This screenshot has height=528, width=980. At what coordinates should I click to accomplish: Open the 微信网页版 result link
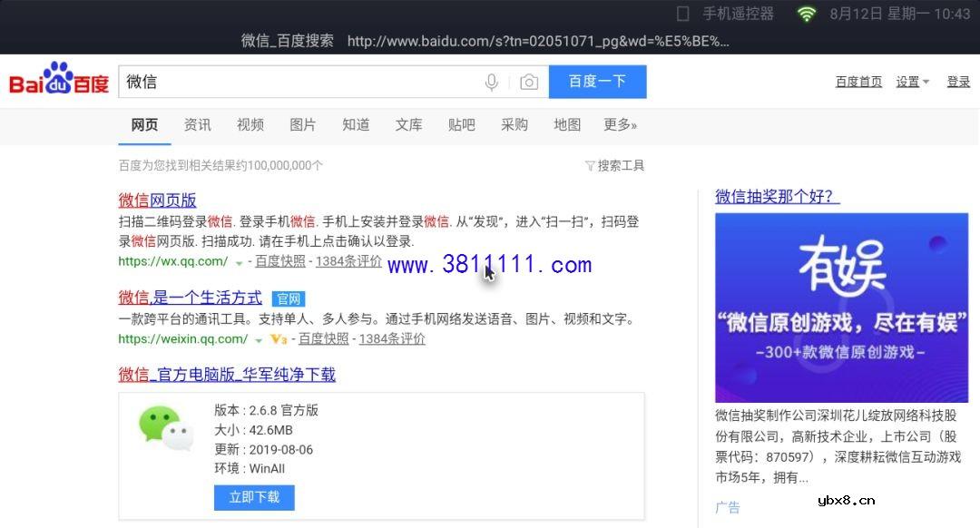point(157,200)
